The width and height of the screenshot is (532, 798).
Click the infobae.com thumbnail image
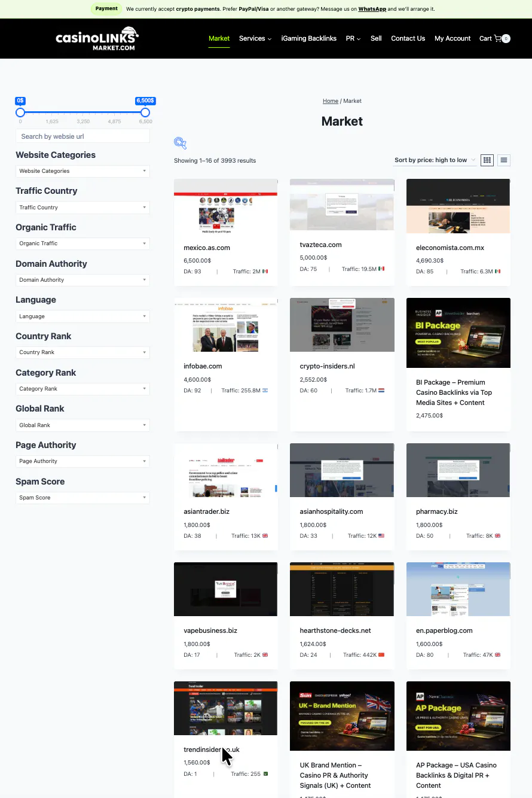point(225,325)
